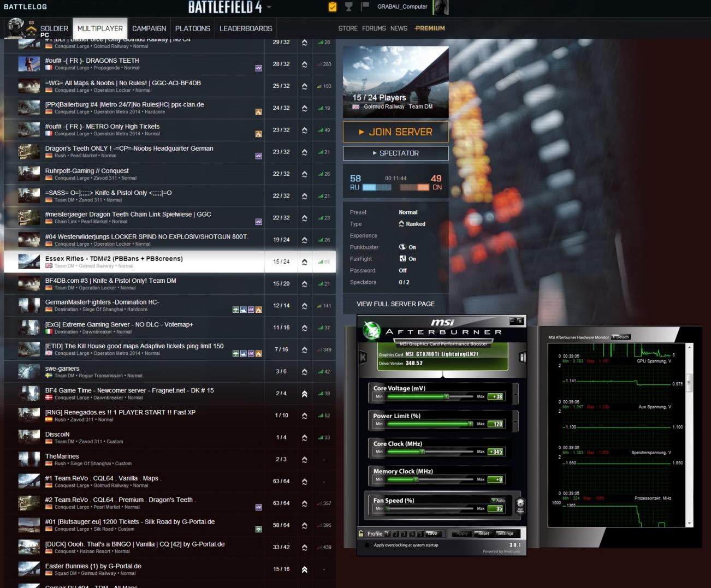Open the Battlefield 4 game dropdown arrow
The width and height of the screenshot is (711, 588).
269,7
